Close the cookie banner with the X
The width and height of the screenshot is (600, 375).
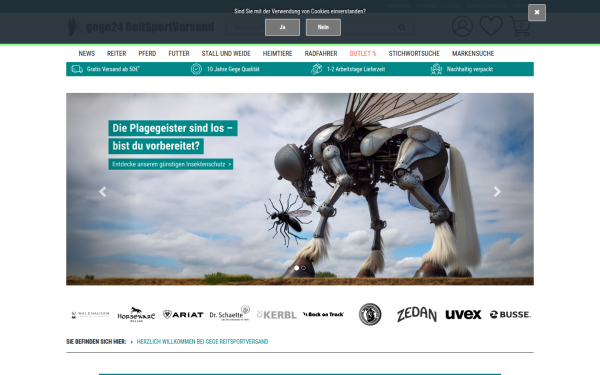[x=537, y=13]
